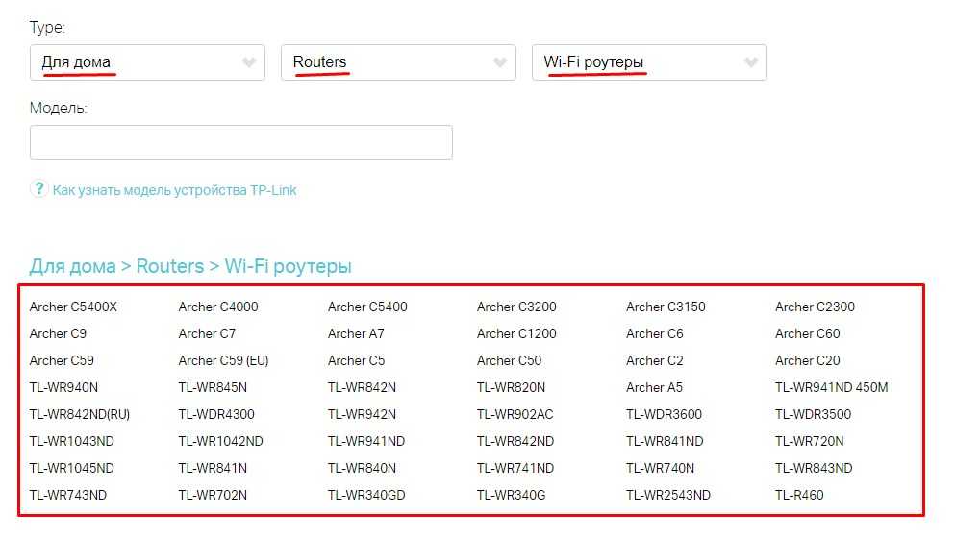Select the Archer C59 (EU) model
Image resolution: width=980 pixels, height=540 pixels.
(x=223, y=361)
